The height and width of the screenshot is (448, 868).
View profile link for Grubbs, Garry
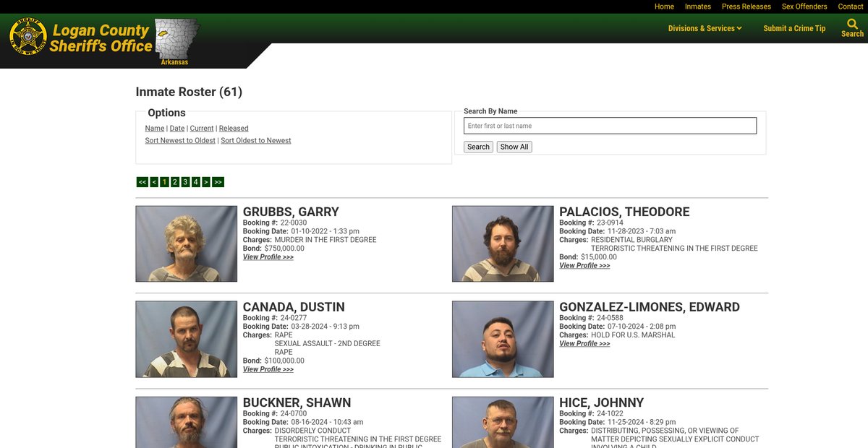[x=268, y=257]
